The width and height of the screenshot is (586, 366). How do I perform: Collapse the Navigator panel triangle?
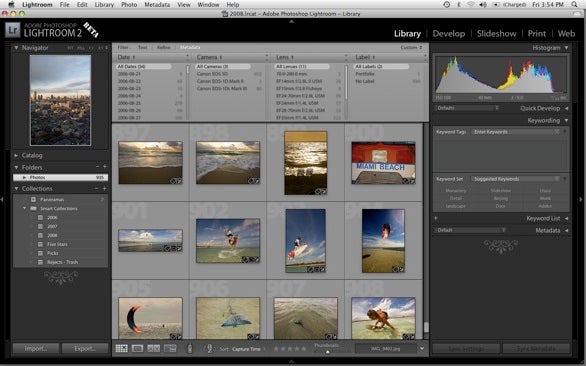(x=16, y=48)
